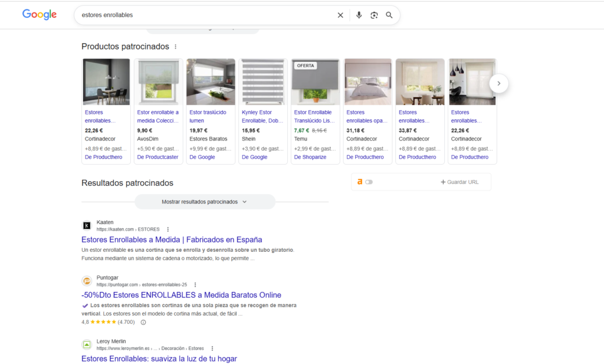Click Guardar URL button

(x=459, y=182)
